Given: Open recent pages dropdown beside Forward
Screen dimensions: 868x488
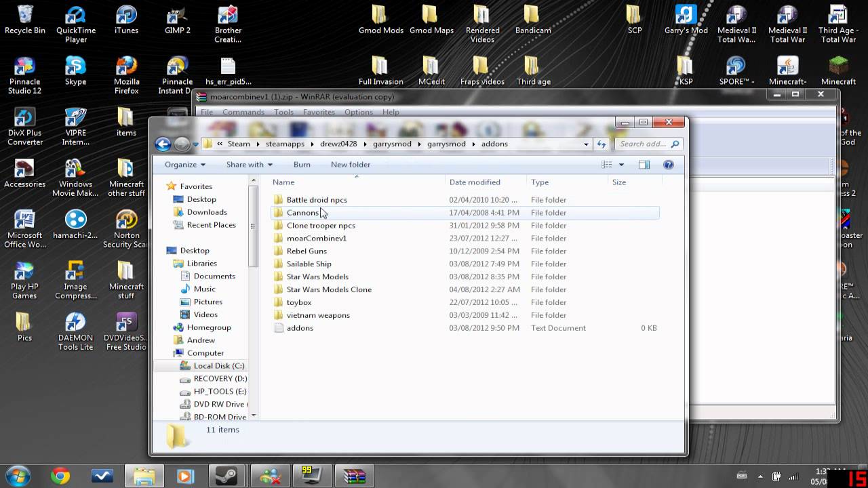Looking at the screenshot, I should pyautogui.click(x=196, y=144).
